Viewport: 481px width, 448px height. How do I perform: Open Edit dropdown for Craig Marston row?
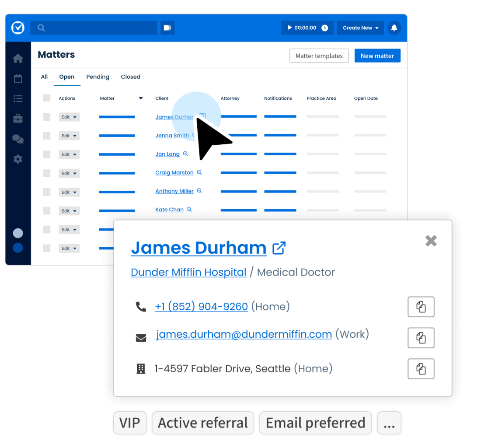pos(69,173)
